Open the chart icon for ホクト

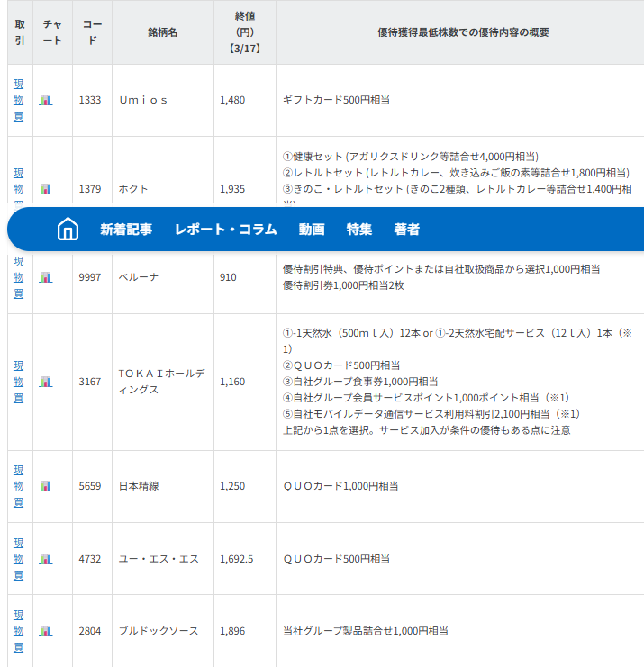(46, 189)
